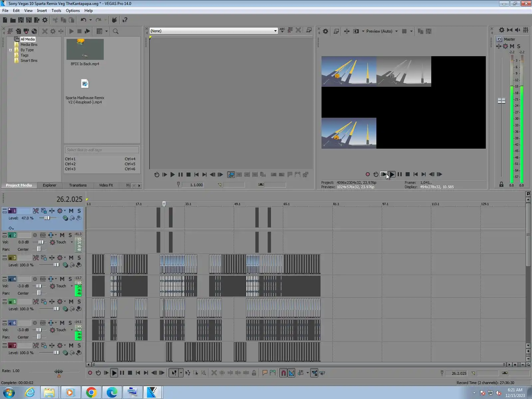Screen dimensions: 532x399
Task: Open edit tool selector dropdown arrow
Action: 181,373
